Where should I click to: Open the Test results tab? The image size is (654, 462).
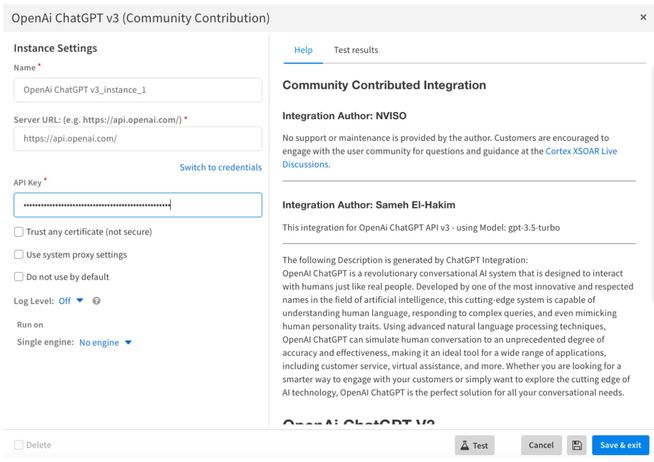click(356, 50)
